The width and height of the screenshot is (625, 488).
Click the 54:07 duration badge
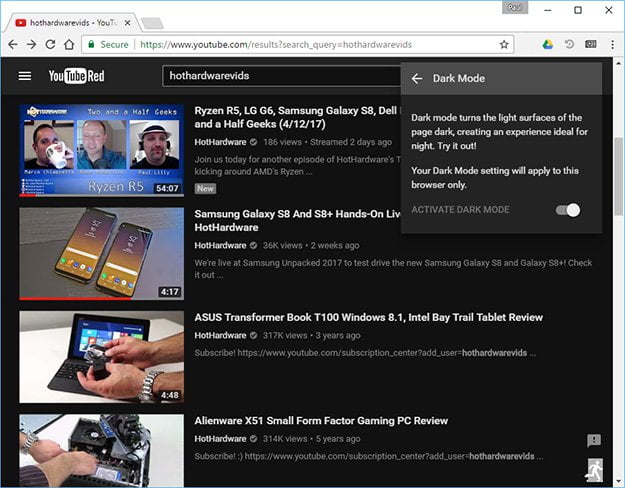pos(167,188)
